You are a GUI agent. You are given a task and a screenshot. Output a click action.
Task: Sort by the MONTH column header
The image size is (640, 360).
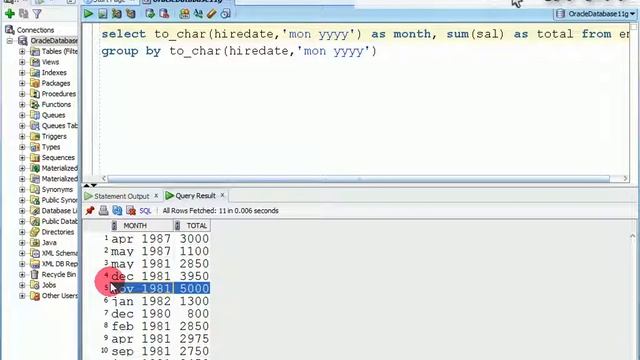(x=141, y=225)
